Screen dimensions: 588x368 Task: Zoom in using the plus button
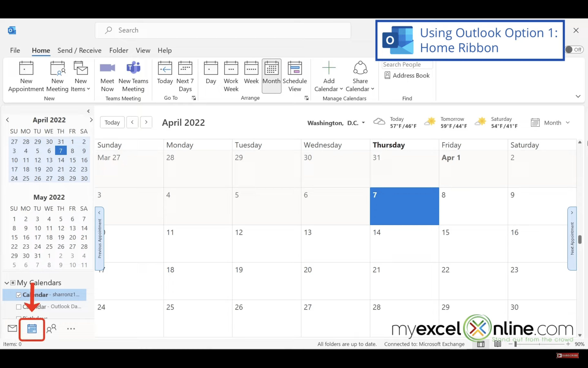(568, 344)
